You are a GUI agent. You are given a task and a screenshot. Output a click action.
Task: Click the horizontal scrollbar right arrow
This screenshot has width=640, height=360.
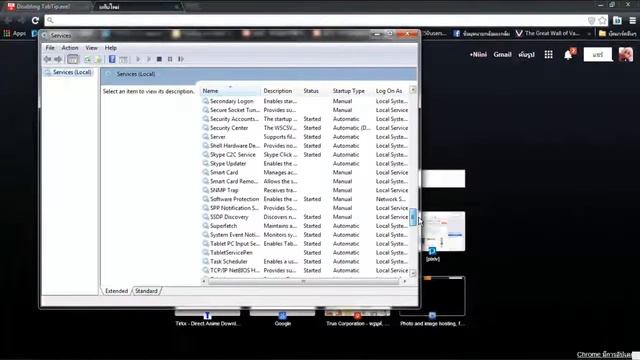405,281
